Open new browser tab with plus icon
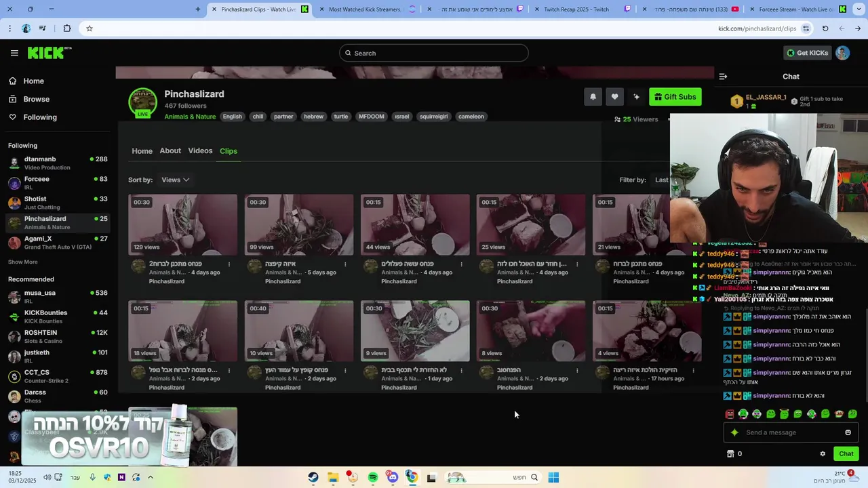 coord(197,9)
